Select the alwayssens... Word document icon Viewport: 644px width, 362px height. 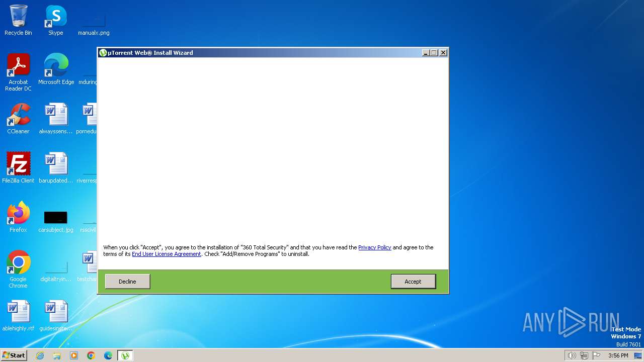tap(56, 119)
